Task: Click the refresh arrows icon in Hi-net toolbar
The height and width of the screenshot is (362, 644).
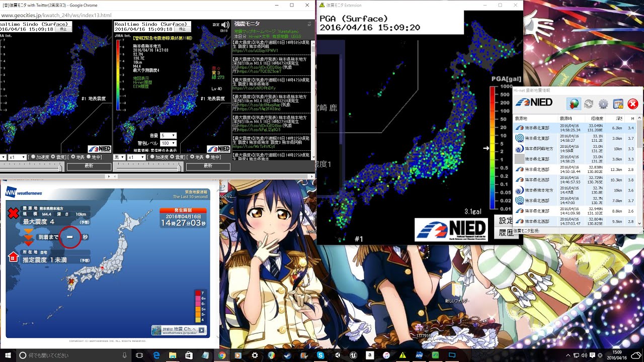Action: click(x=588, y=104)
